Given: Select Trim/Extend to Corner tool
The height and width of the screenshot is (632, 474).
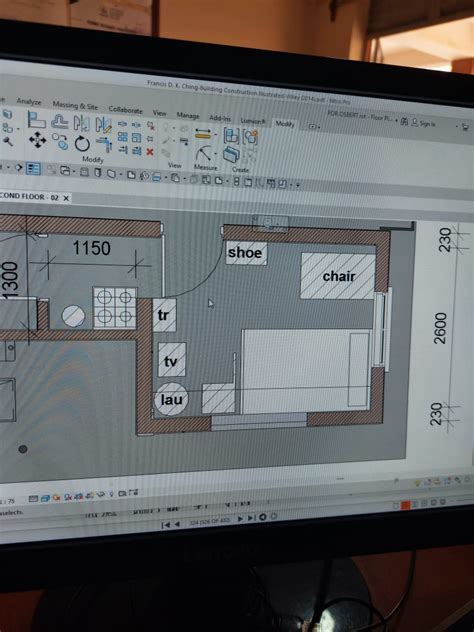Looking at the screenshot, I should point(104,144).
